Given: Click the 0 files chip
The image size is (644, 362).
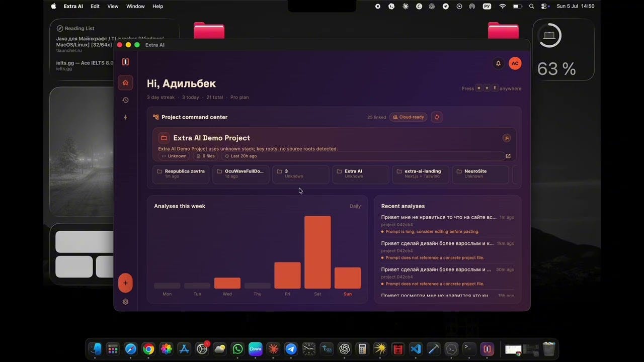Looking at the screenshot, I should coord(206,156).
